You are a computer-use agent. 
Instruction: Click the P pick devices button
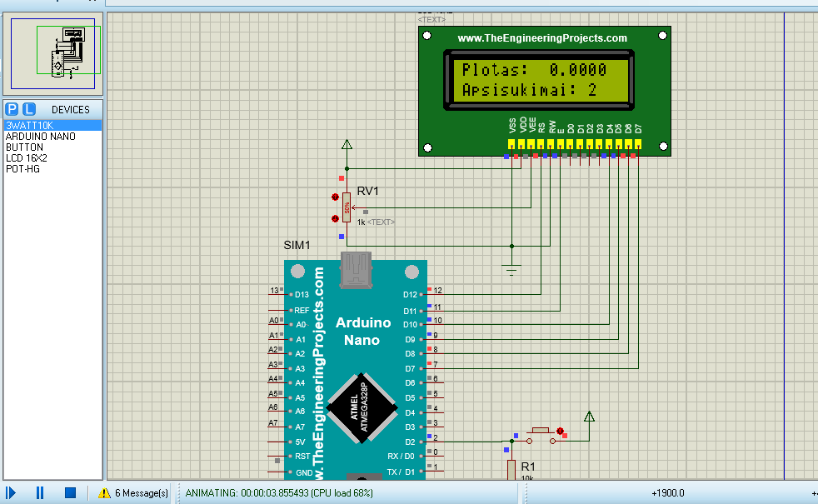(x=12, y=109)
